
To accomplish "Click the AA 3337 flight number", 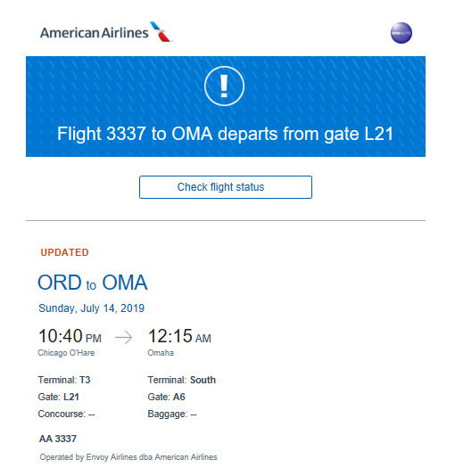I will [58, 439].
